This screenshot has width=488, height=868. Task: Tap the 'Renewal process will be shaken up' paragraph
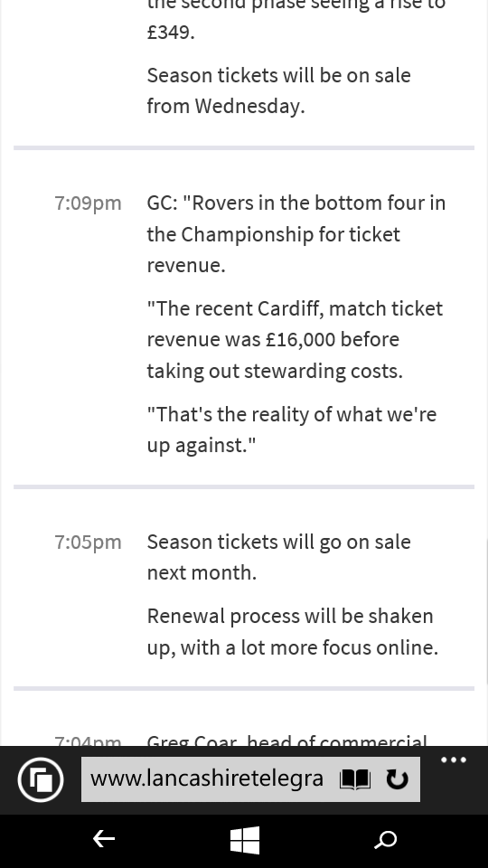pos(293,632)
